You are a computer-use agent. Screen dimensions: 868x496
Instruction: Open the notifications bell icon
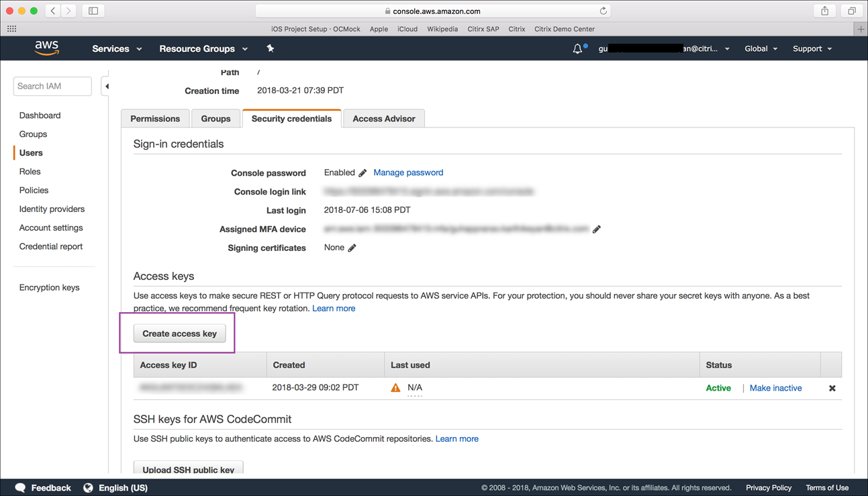tap(577, 48)
